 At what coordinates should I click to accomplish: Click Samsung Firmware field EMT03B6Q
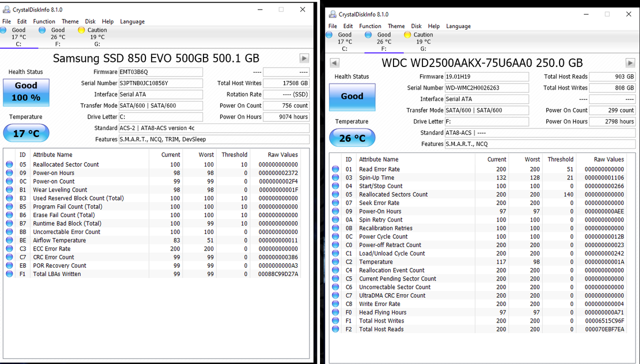tap(160, 72)
